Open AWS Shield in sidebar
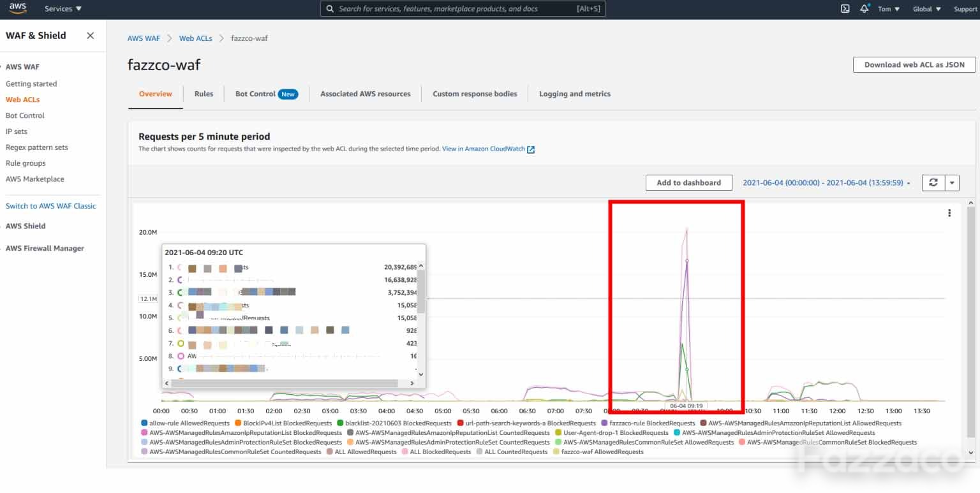This screenshot has width=980, height=493. click(x=26, y=226)
